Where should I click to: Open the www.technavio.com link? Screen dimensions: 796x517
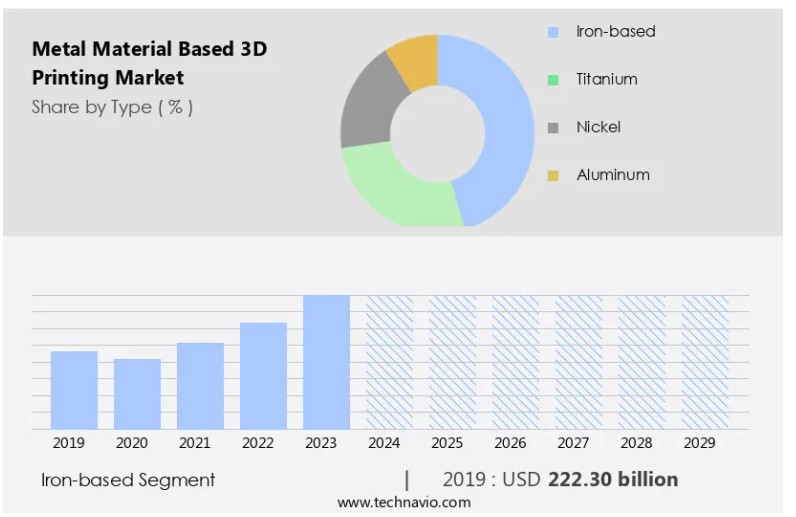396,503
